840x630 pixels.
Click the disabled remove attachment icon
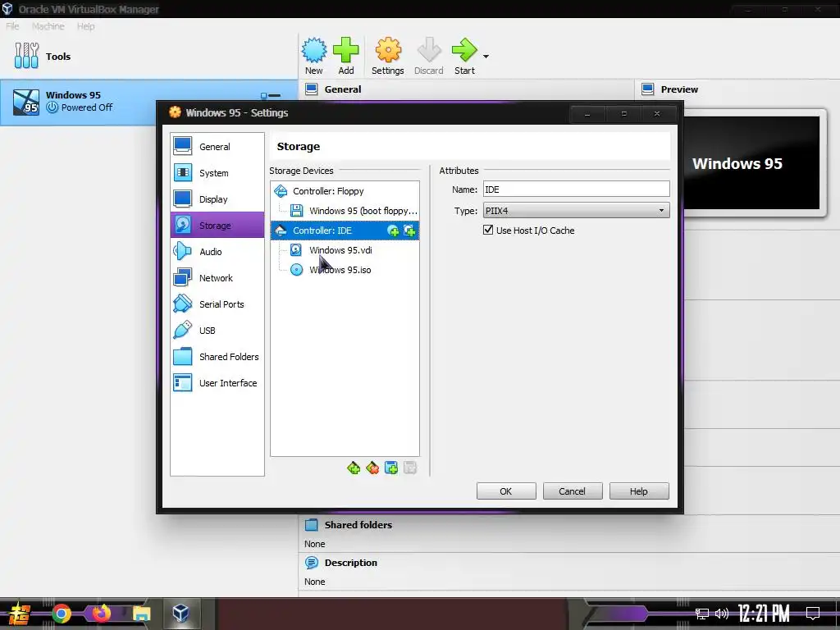(x=410, y=468)
